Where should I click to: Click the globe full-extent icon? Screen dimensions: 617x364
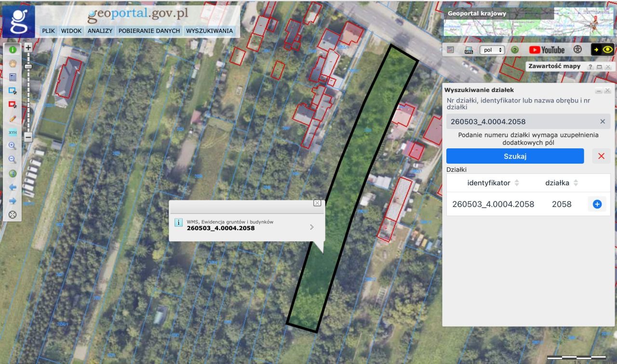coord(13,173)
